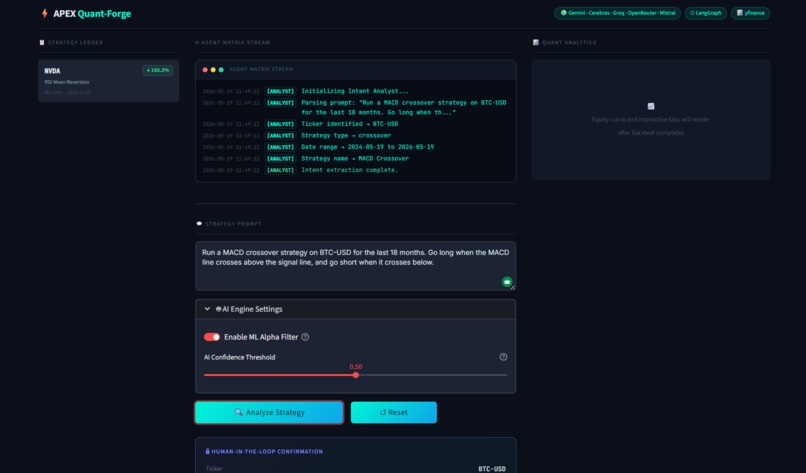Click the green extension icon in the prompt box
Image resolution: width=806 pixels, height=473 pixels.
(507, 281)
